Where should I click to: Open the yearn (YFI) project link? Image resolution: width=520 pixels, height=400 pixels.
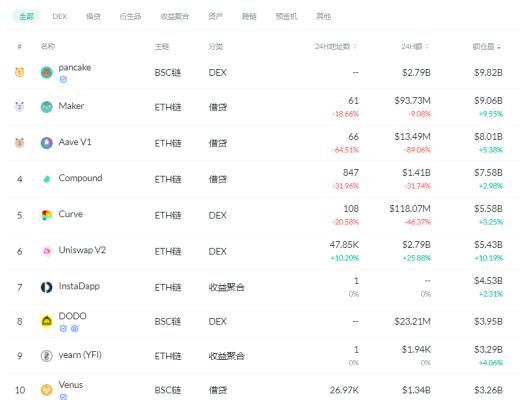(x=80, y=355)
